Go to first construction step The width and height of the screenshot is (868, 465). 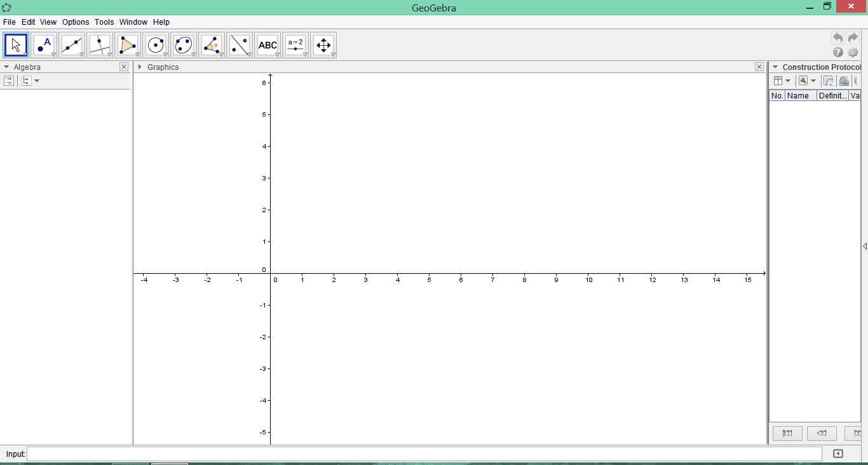point(787,433)
